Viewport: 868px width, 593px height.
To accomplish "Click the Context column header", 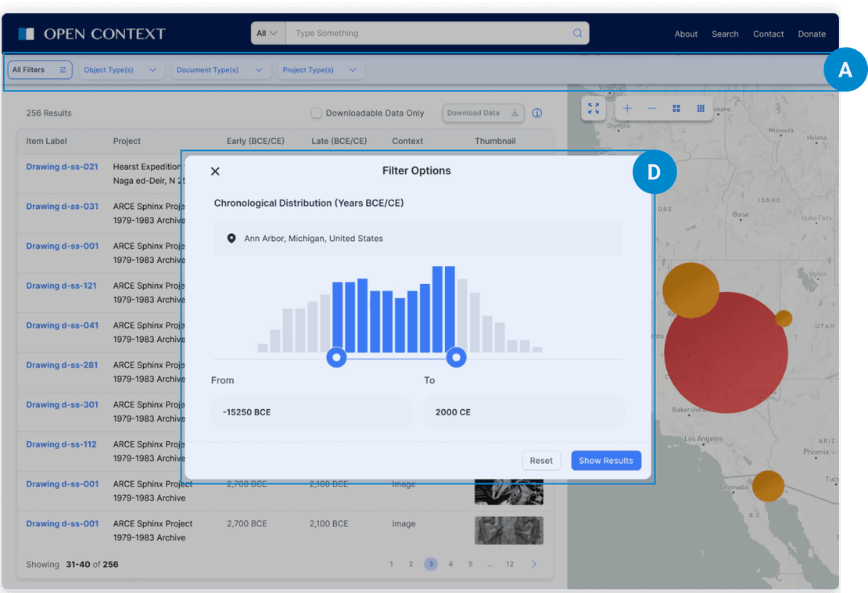I will pyautogui.click(x=407, y=141).
